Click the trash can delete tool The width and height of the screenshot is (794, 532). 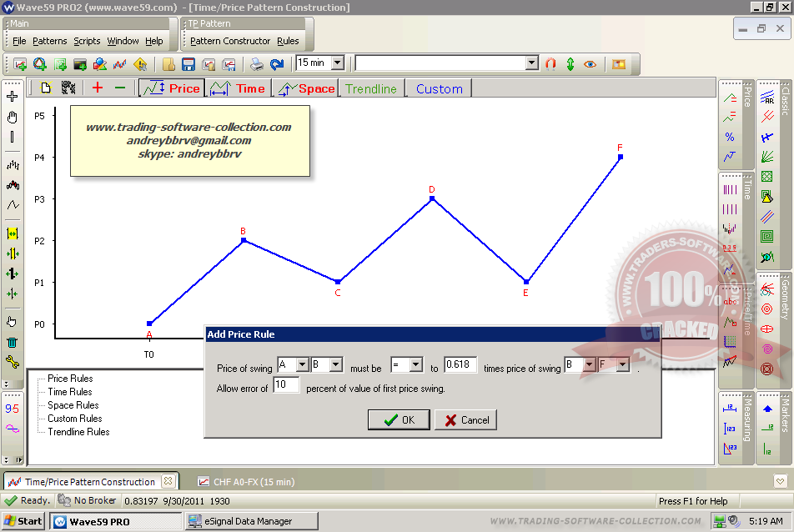(12, 342)
